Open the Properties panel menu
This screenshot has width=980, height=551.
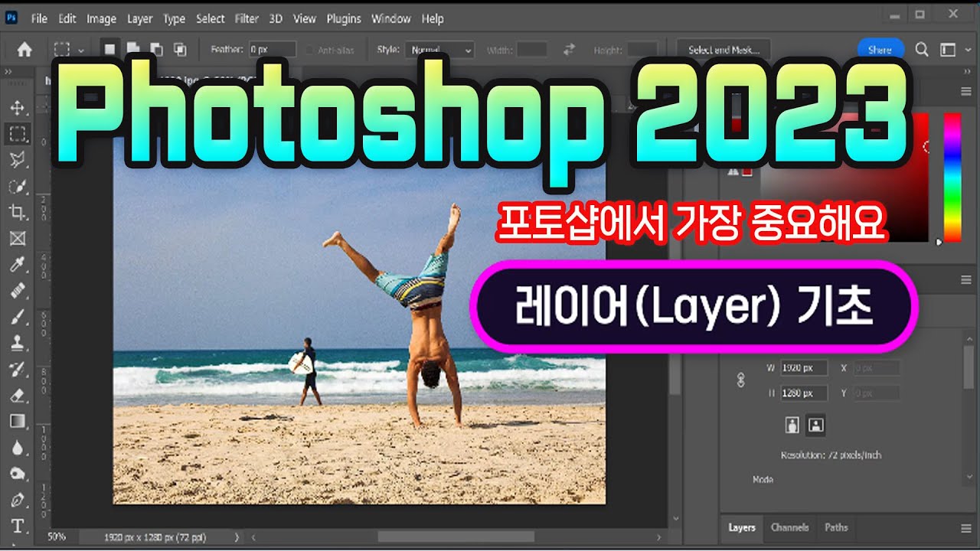(x=965, y=280)
